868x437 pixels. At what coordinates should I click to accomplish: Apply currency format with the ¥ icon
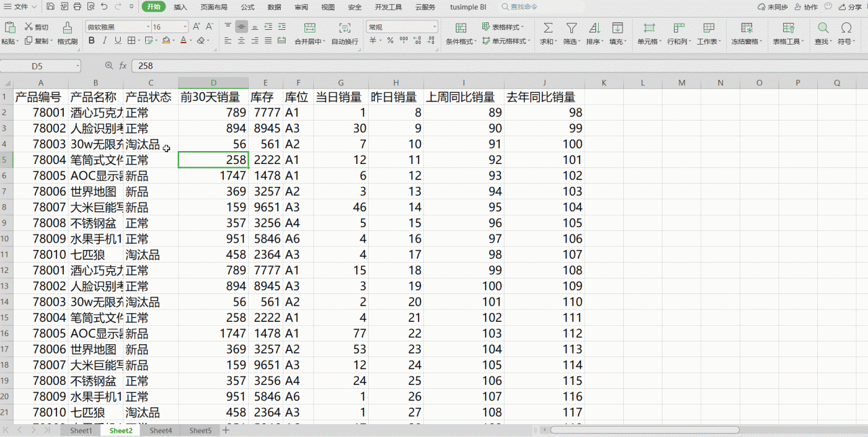(x=372, y=41)
